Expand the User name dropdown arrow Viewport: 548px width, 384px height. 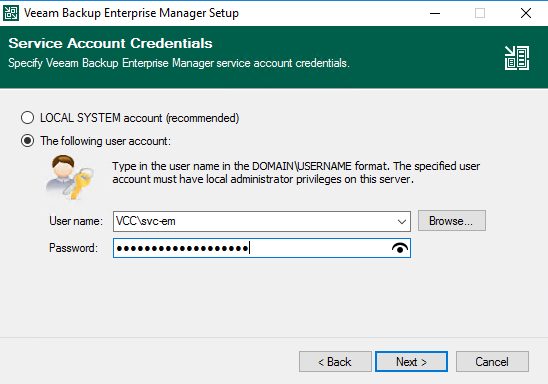tap(402, 221)
